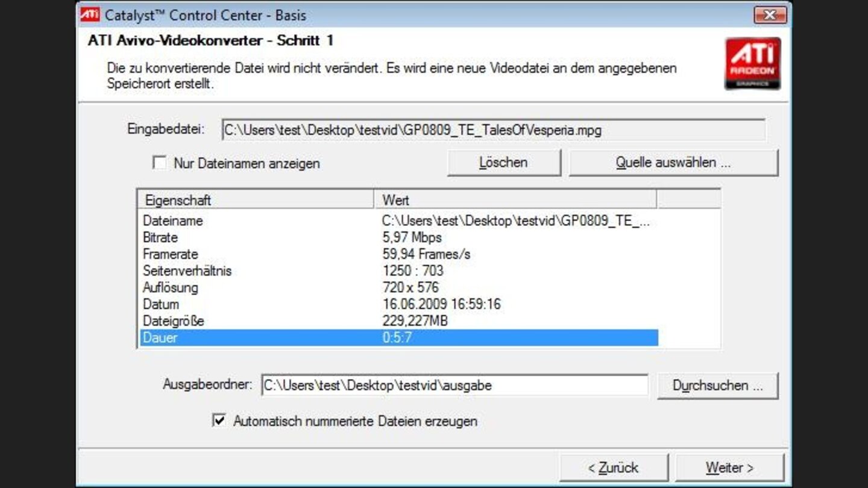The height and width of the screenshot is (488, 868).
Task: Select the 'Framerate' property row
Action: [398, 254]
